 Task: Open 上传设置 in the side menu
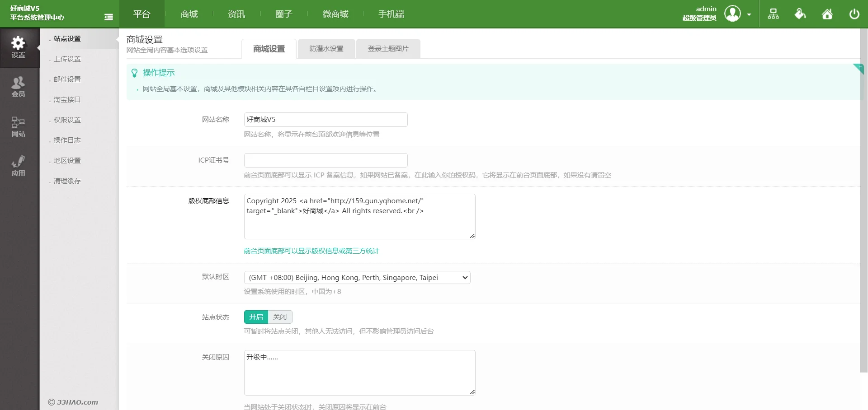pyautogui.click(x=67, y=59)
